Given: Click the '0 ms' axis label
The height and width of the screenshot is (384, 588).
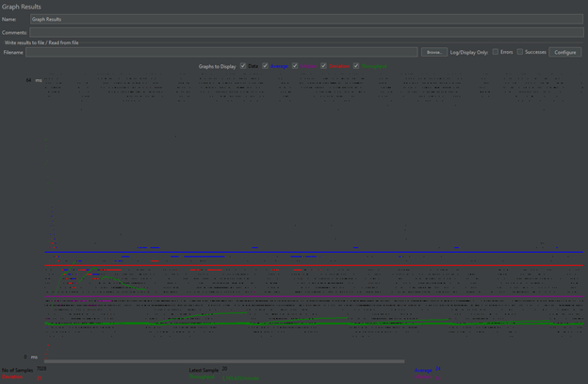Looking at the screenshot, I should click(x=31, y=357).
